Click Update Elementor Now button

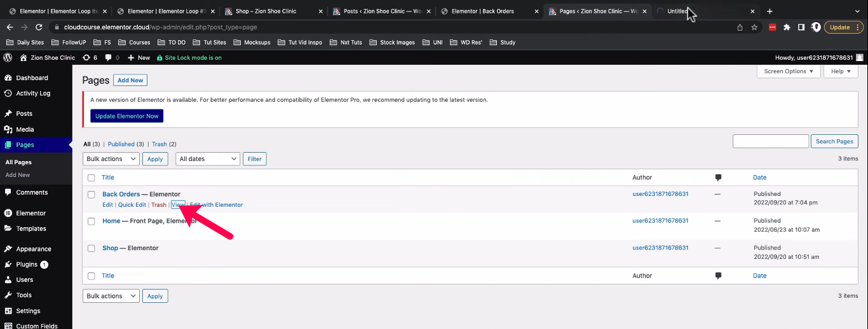127,116
